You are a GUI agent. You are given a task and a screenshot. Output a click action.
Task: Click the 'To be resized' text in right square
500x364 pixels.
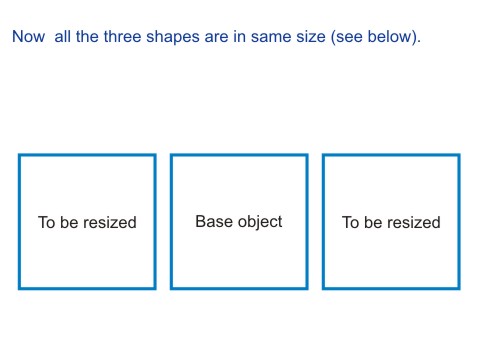click(391, 222)
